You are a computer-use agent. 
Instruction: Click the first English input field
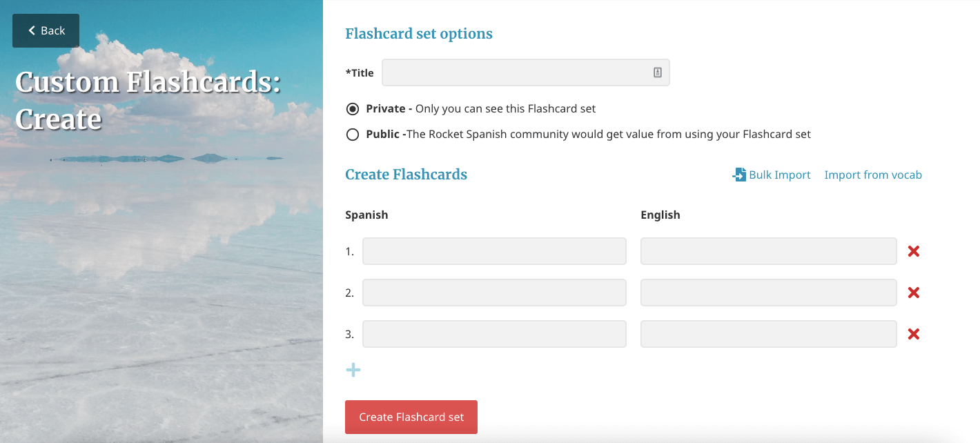767,251
